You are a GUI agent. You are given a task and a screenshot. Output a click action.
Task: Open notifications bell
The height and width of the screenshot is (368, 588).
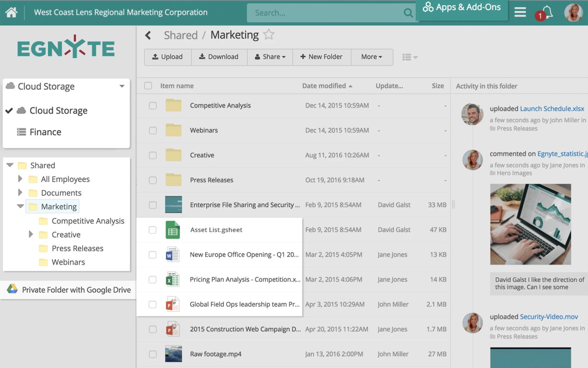coord(547,12)
